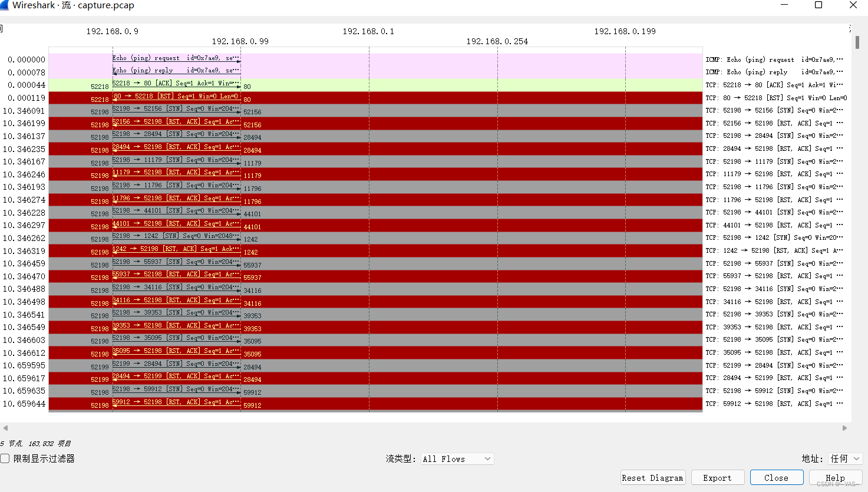The width and height of the screenshot is (868, 492).
Task: Click the timestamp 10.346091
Action: coord(24,111)
